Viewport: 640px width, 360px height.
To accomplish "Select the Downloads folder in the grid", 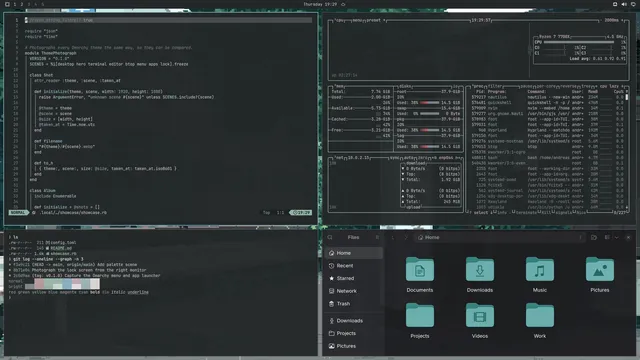I will [x=480, y=269].
